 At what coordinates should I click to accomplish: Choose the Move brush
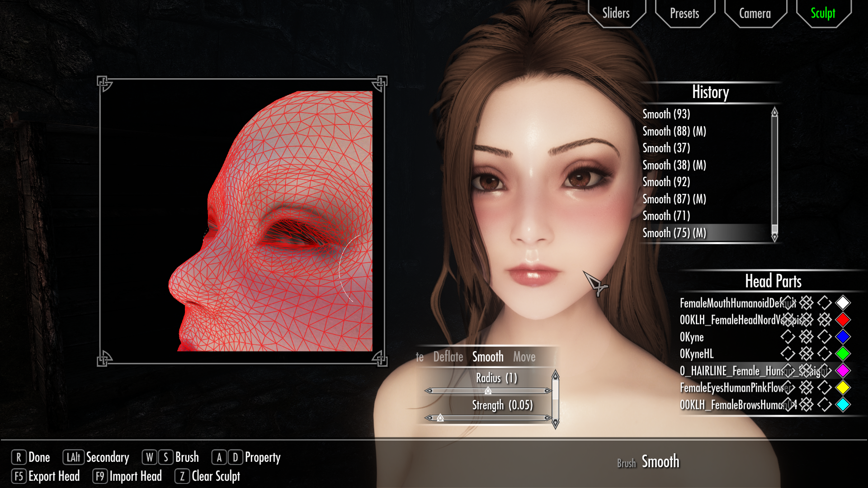point(524,357)
